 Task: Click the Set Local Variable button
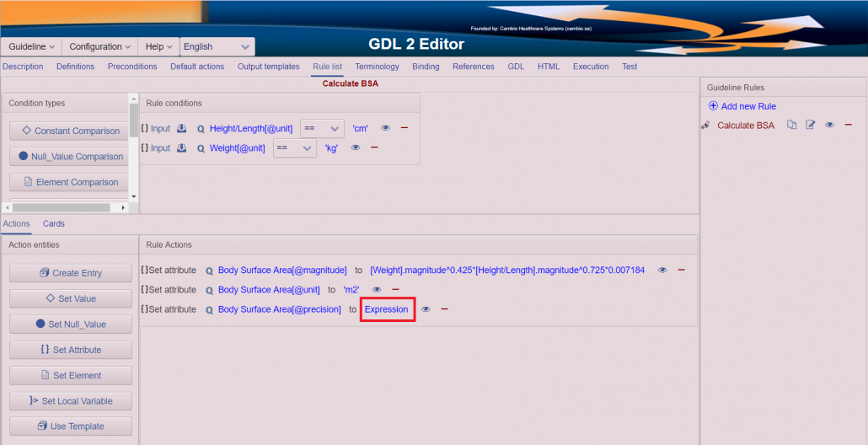pos(71,401)
